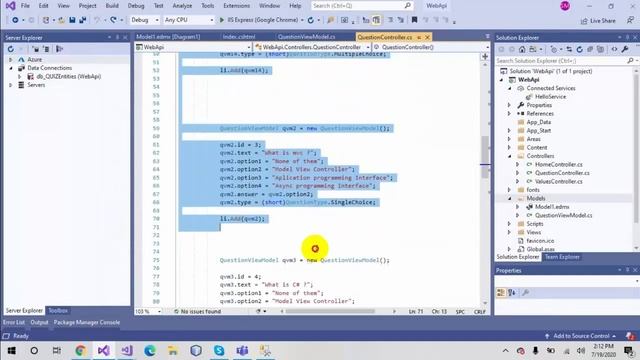The height and width of the screenshot is (360, 640).
Task: Click the Visual Studio logo icon
Action: coord(10,6)
